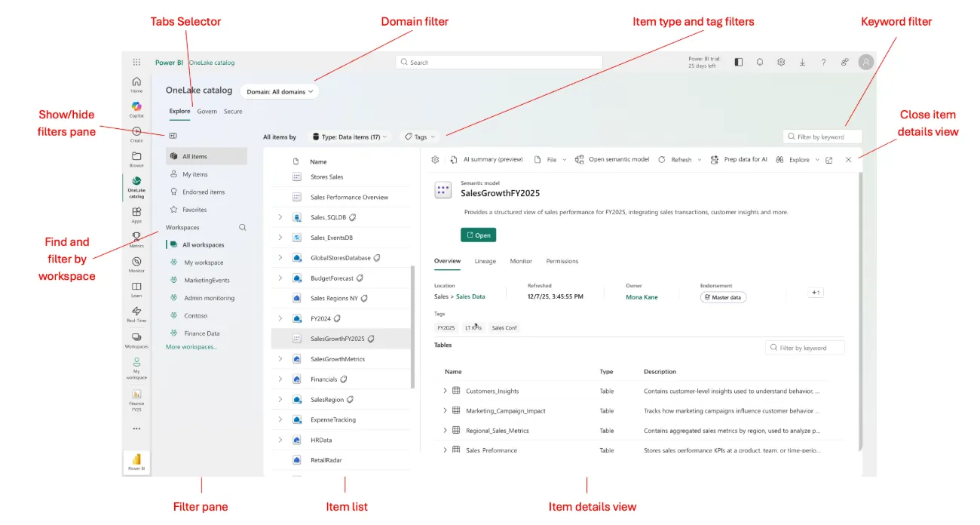The width and height of the screenshot is (980, 525).
Task: Open Monitor in the left rail
Action: (136, 264)
